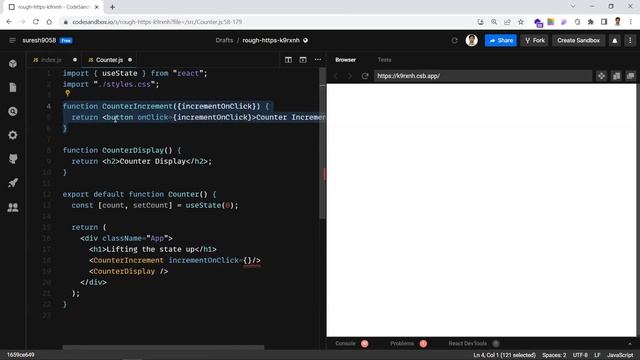Click the editor horizontal scrollbar
The image size is (640, 360).
(x=163, y=347)
